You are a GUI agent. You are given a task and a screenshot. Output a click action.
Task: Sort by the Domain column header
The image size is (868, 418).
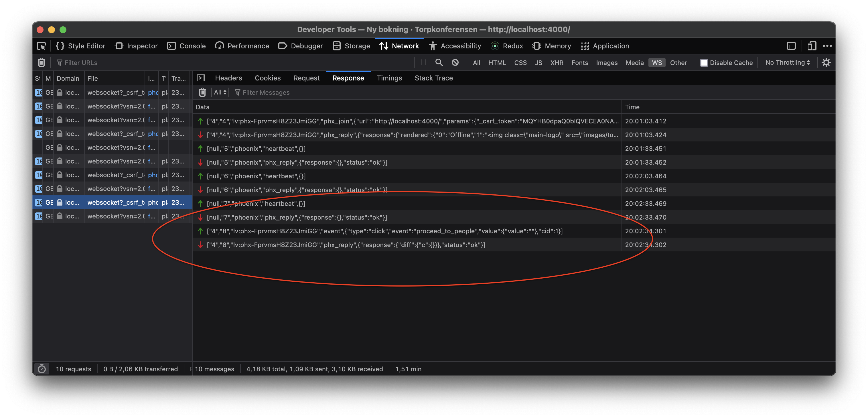pyautogui.click(x=68, y=78)
